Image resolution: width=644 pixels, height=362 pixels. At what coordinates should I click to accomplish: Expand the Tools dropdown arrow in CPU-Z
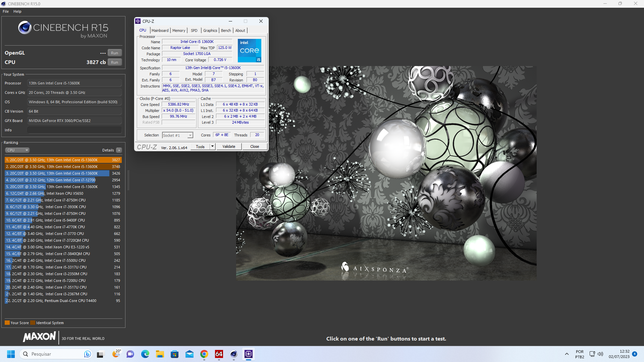click(x=212, y=146)
